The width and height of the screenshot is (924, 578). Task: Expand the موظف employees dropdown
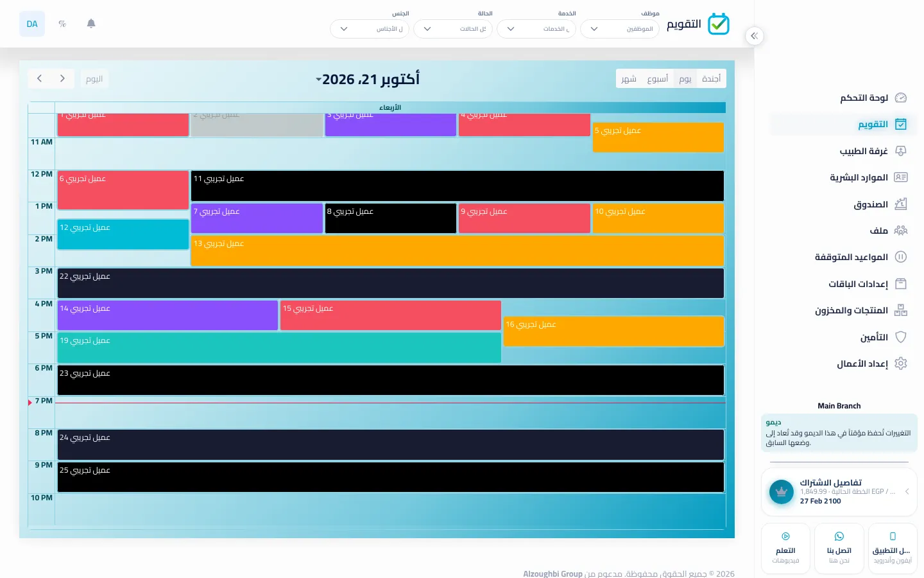[x=620, y=29]
